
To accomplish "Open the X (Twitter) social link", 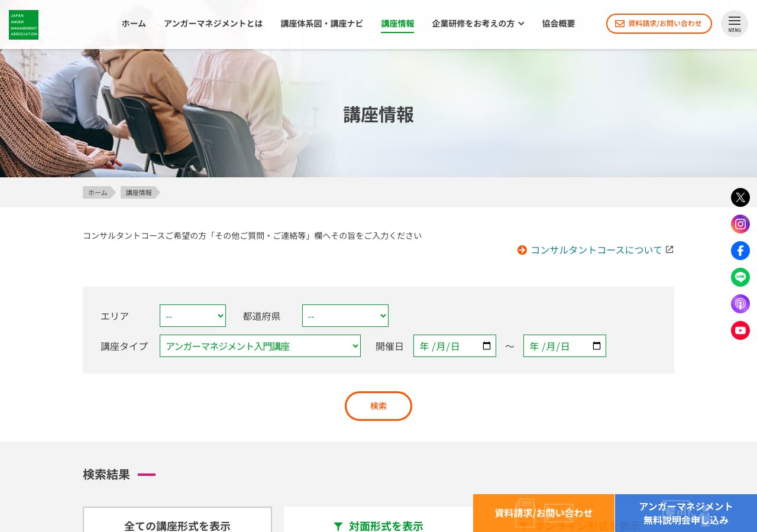I will [740, 197].
